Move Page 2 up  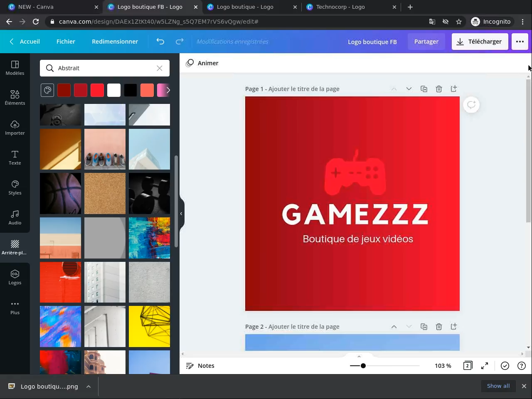[x=394, y=327]
